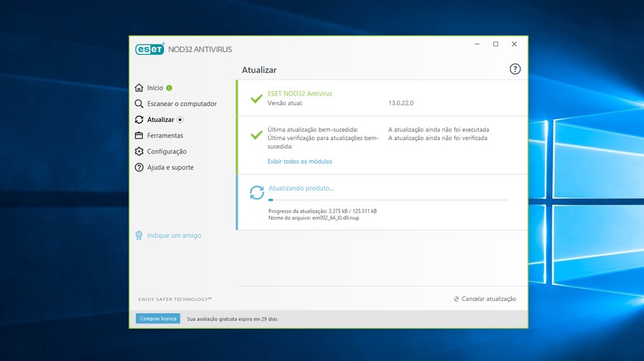The width and height of the screenshot is (644, 361).
Task: Click green checkmark beside Última atualização
Action: [x=257, y=135]
